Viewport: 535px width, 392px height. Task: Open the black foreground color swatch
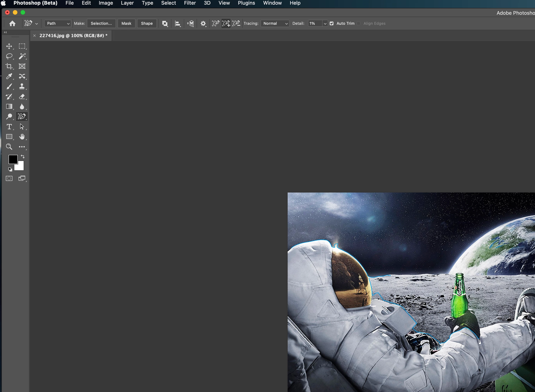tap(13, 159)
